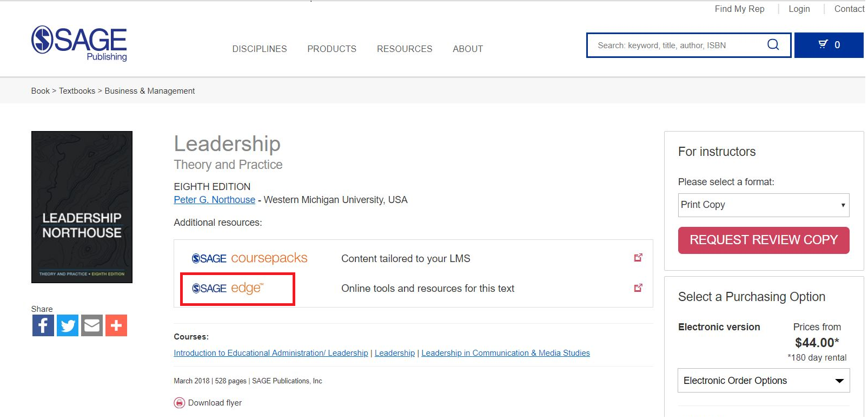Share on Facebook

pos(43,325)
